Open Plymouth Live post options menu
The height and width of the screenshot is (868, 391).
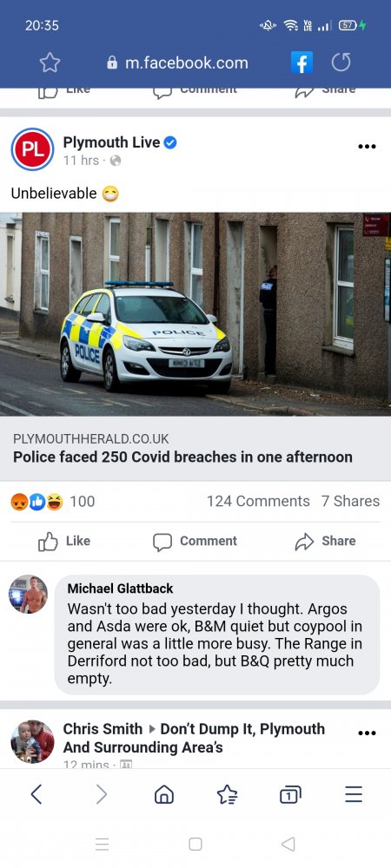(x=367, y=147)
